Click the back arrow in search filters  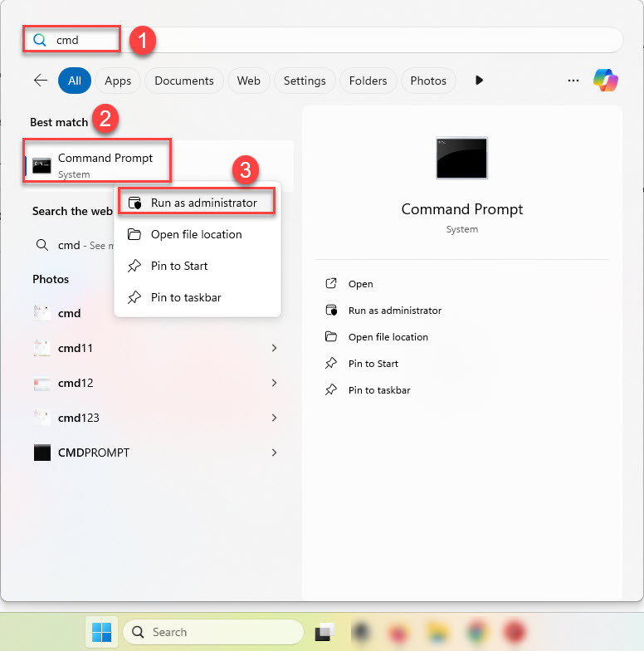pyautogui.click(x=40, y=81)
